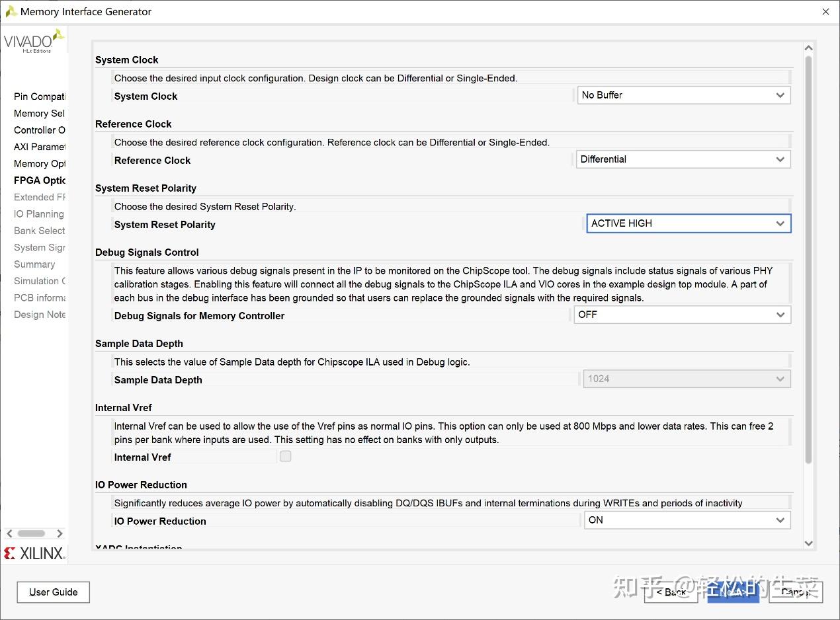Expand the Sample Data Depth dropdown
Image resolution: width=840 pixels, height=620 pixels.
pos(687,379)
